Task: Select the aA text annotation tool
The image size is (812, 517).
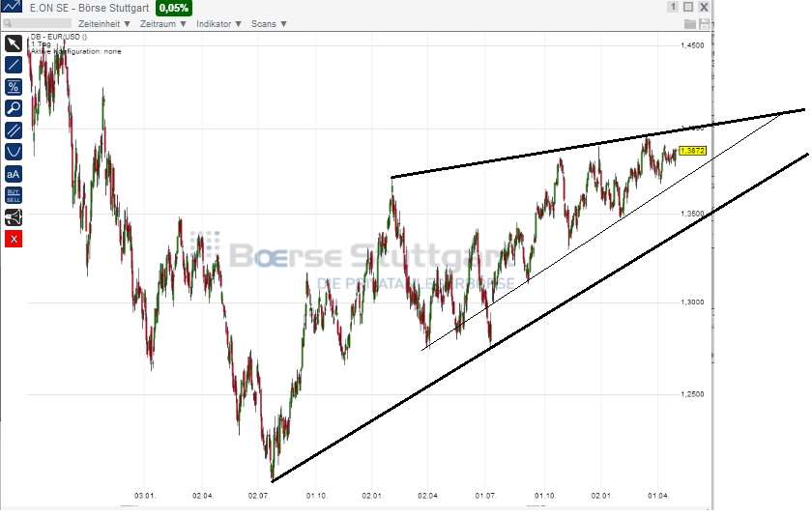Action: pyautogui.click(x=14, y=174)
